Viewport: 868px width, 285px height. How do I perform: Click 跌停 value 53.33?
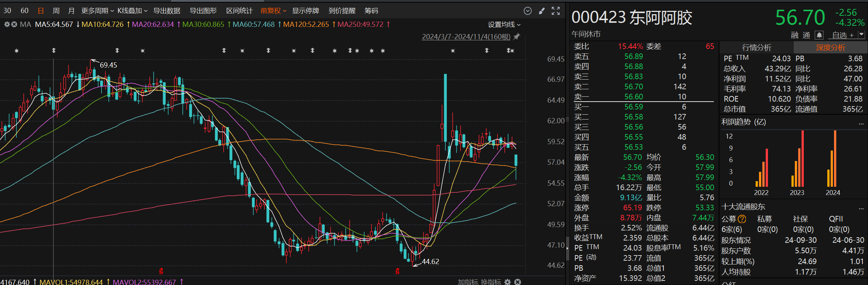click(x=704, y=208)
